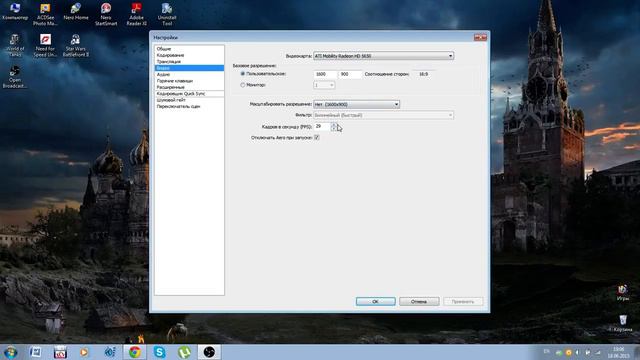This screenshot has height=360, width=640.
Task: Open Need for Speed desktop icon
Action: click(x=45, y=45)
